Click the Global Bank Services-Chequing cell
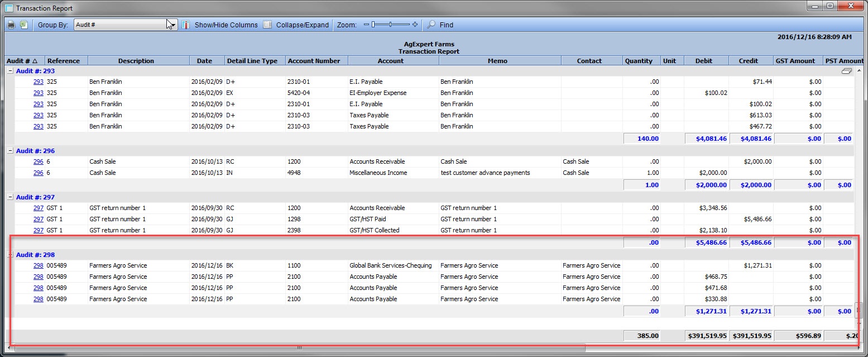Image resolution: width=868 pixels, height=357 pixels. (394, 265)
